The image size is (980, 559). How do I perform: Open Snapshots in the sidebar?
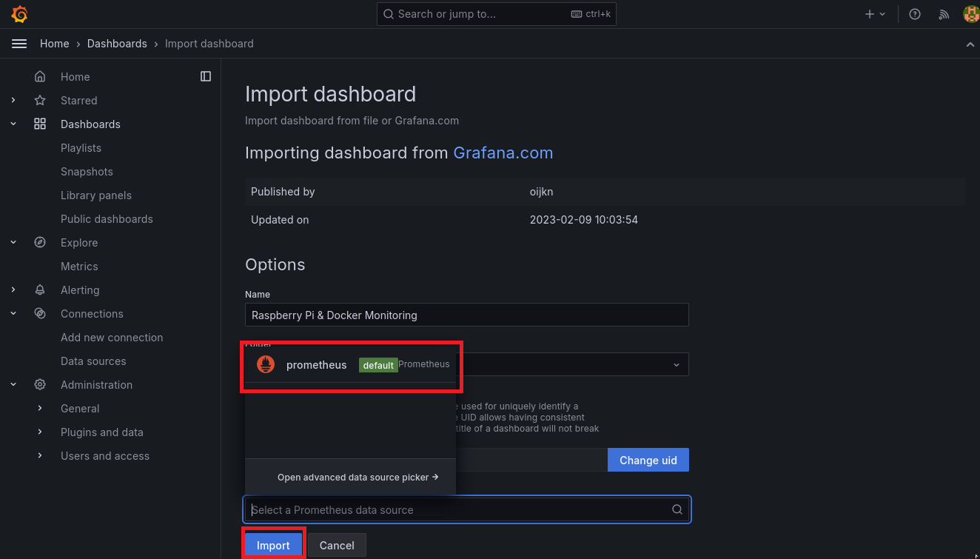click(87, 172)
